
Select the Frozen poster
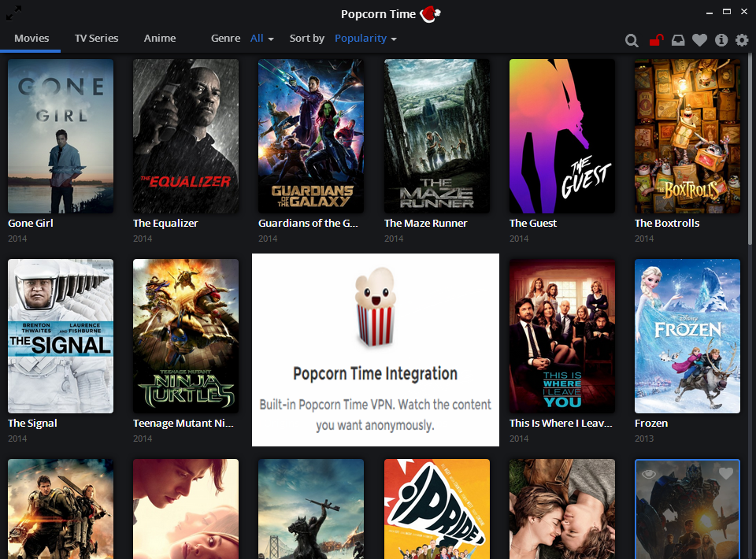click(x=687, y=336)
